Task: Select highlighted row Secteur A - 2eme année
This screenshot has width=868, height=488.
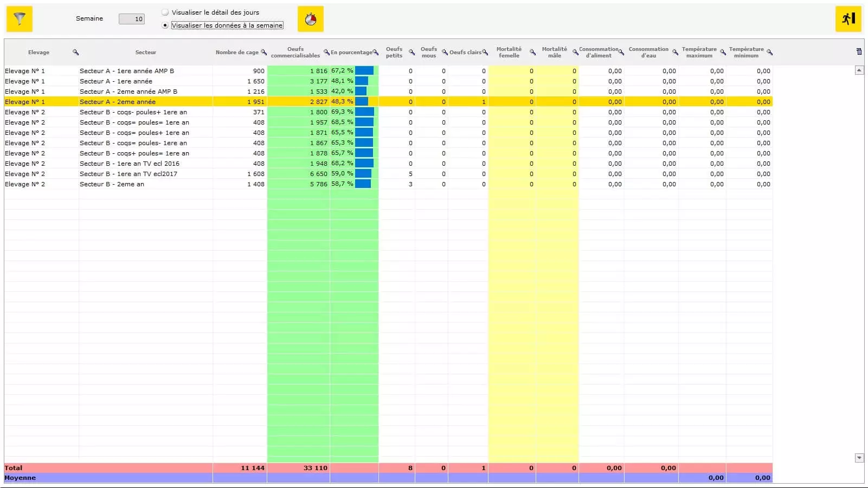Action: point(388,102)
